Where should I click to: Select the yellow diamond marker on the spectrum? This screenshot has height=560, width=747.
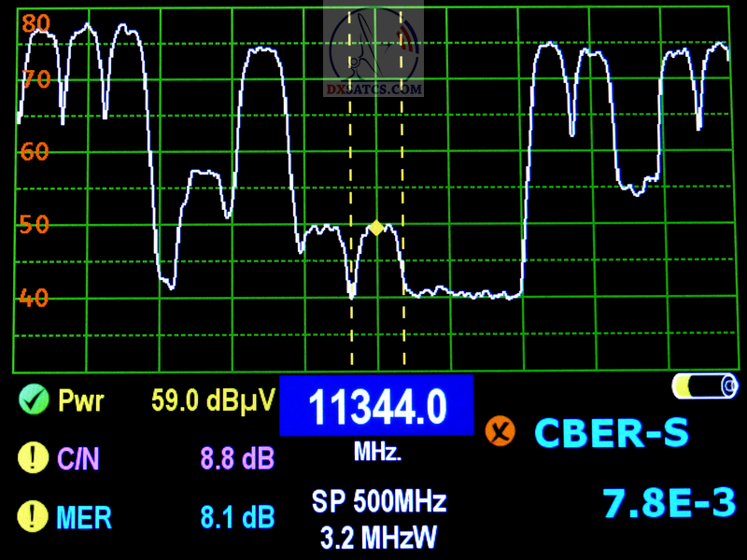375,228
